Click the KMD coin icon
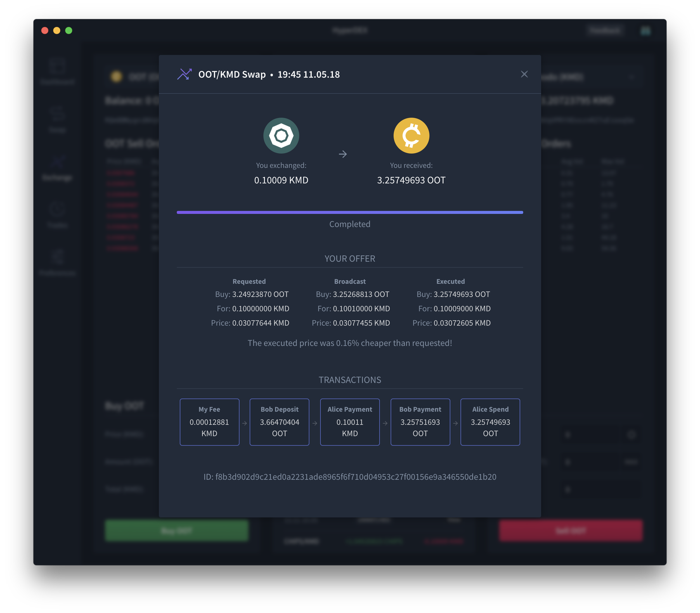 tap(281, 135)
